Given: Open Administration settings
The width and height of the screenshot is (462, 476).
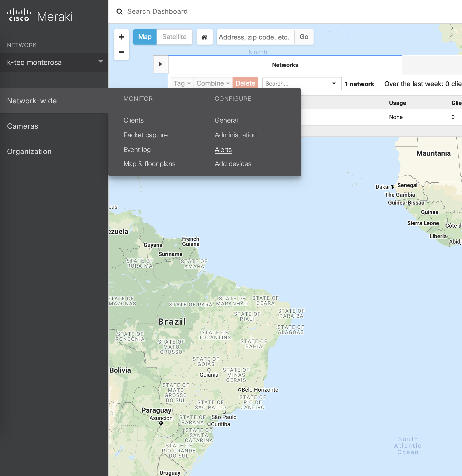Looking at the screenshot, I should [x=236, y=135].
